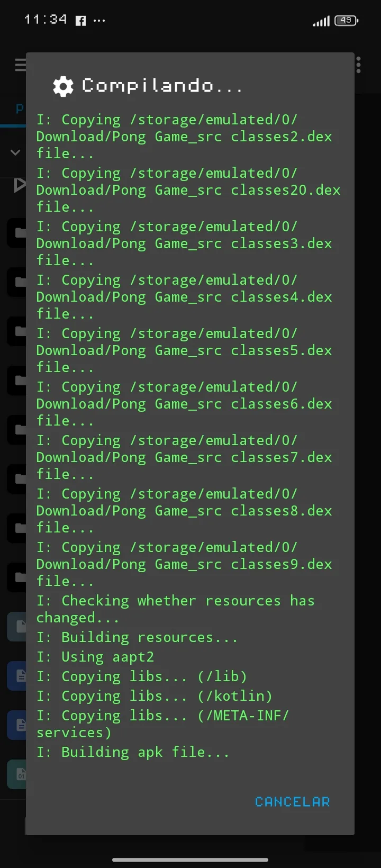Open the three-dot overflow menu
This screenshot has height=868, width=381.
[358, 65]
